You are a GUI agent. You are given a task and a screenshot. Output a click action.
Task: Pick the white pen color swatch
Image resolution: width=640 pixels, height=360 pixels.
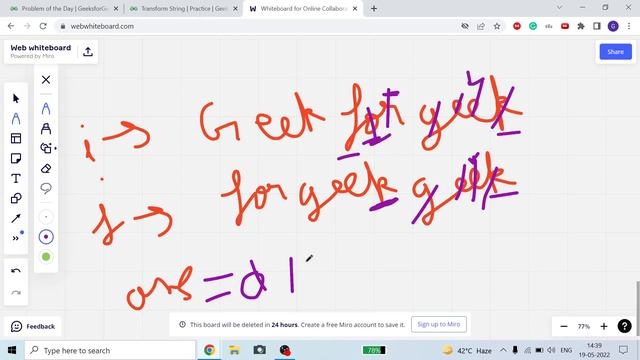(46, 217)
